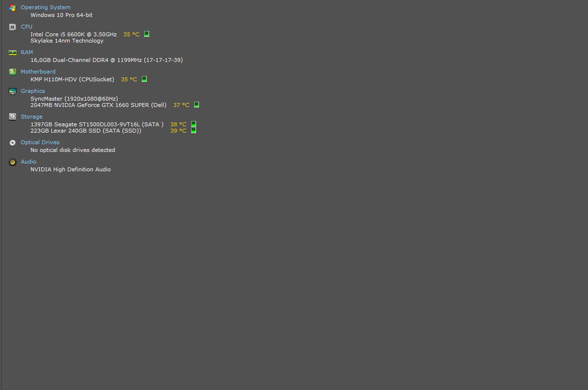Click the green temperature indicator next to motherboard temperature
The image size is (588, 390).
coord(144,79)
